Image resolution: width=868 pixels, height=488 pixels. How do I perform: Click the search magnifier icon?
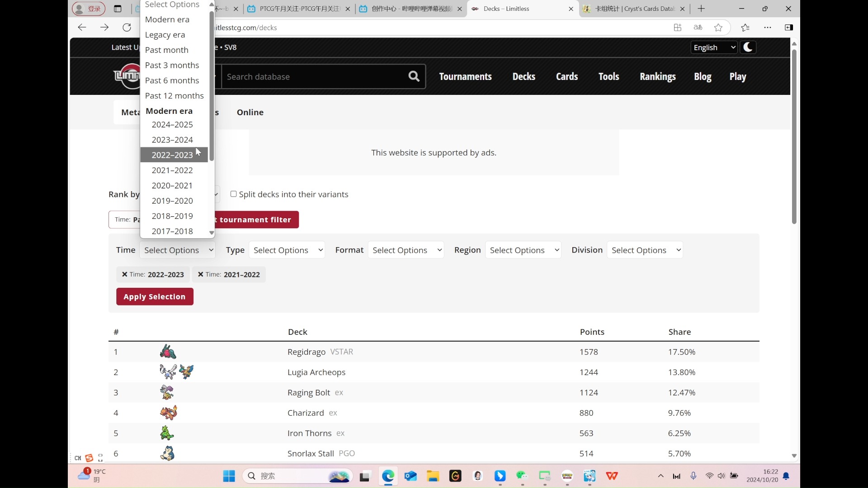[414, 76]
